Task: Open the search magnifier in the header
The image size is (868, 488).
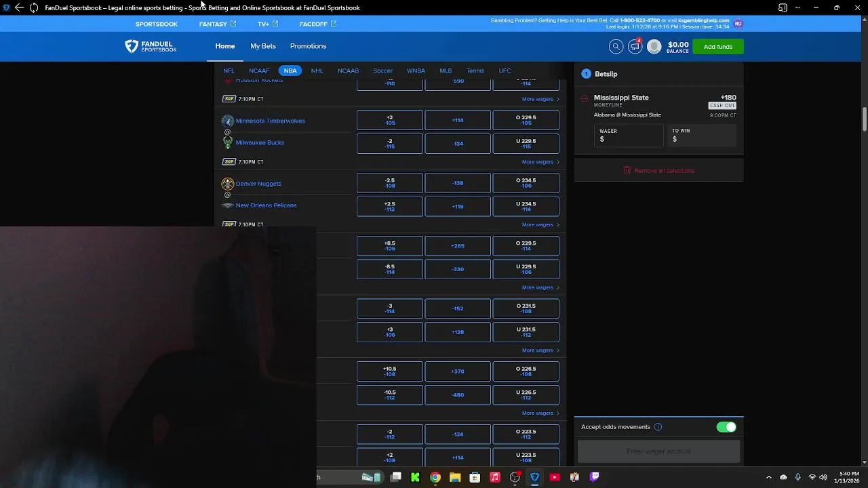Action: click(616, 46)
